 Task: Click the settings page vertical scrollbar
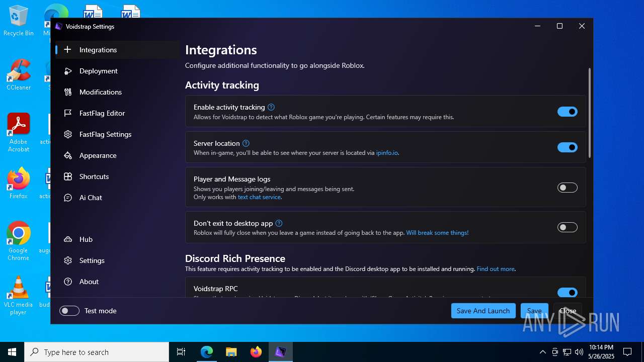[590, 113]
